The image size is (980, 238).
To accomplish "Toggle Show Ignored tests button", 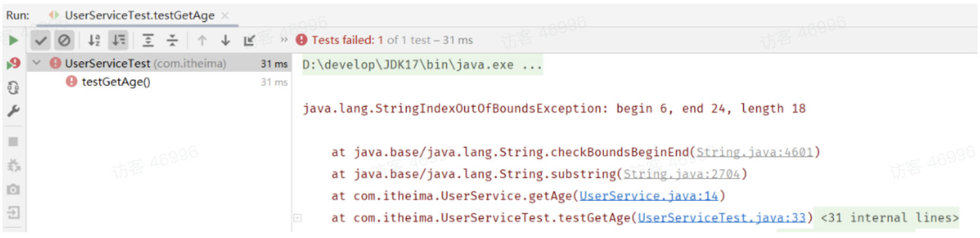I will click(x=64, y=40).
